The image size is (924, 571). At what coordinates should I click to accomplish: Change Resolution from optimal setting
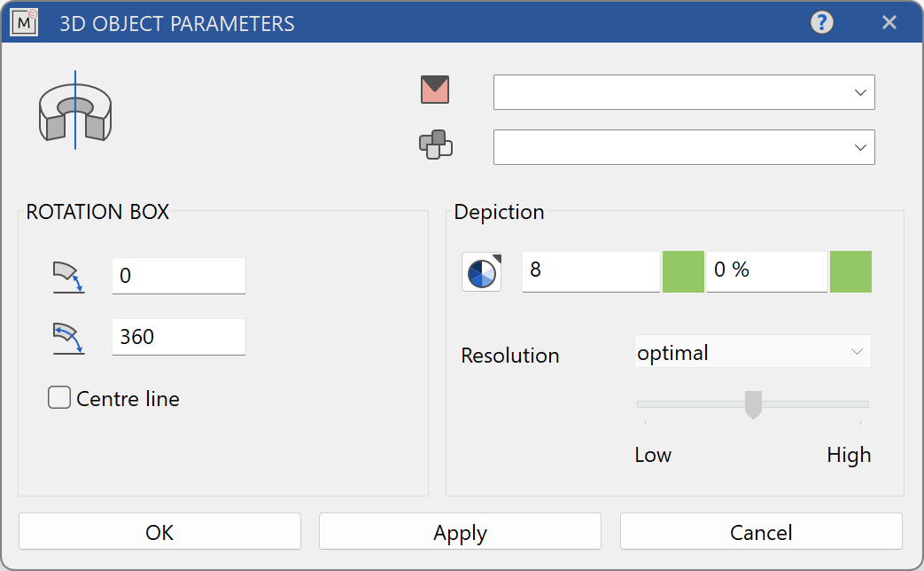[x=752, y=351]
